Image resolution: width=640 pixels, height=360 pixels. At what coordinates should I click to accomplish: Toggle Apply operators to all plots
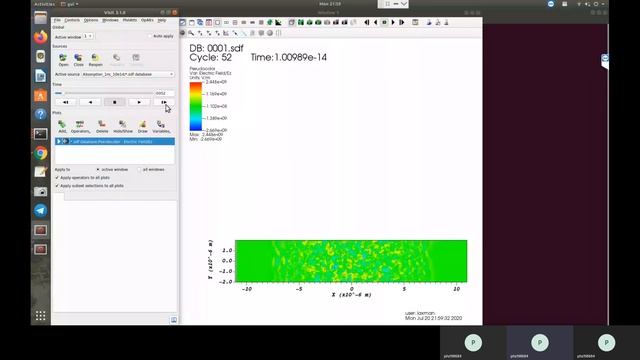click(57, 178)
